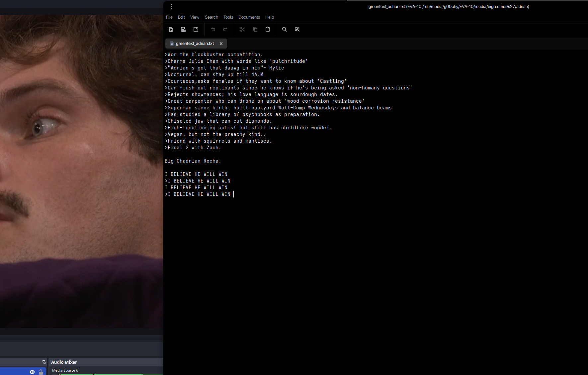Click the line '>Nocturnal, can stay up till 4A.M'

coord(214,74)
